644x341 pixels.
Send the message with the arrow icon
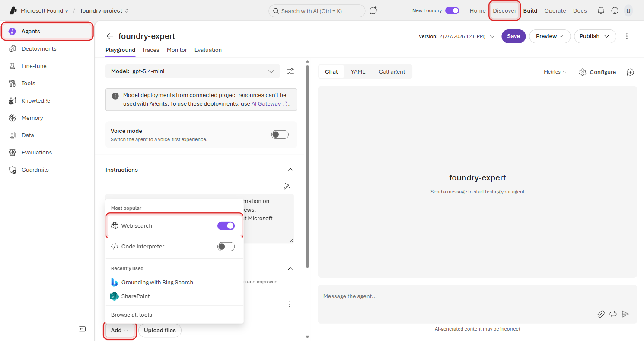pyautogui.click(x=625, y=314)
